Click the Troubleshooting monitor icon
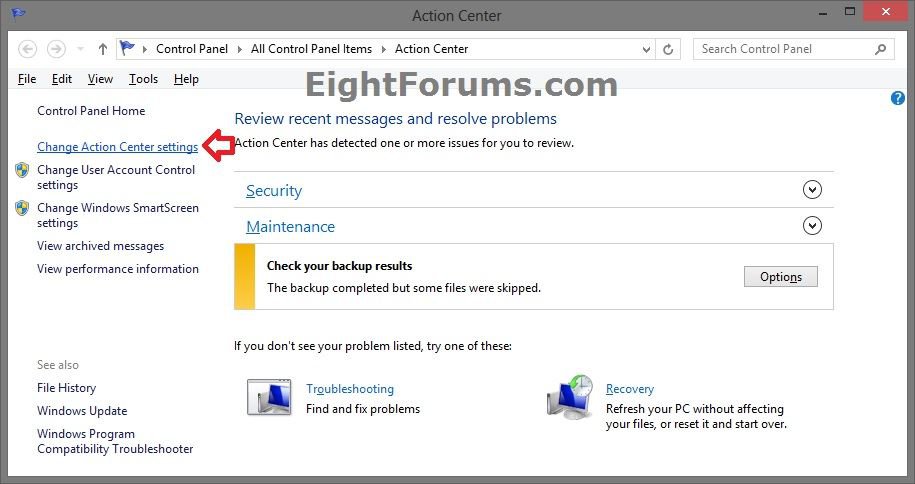 click(269, 397)
